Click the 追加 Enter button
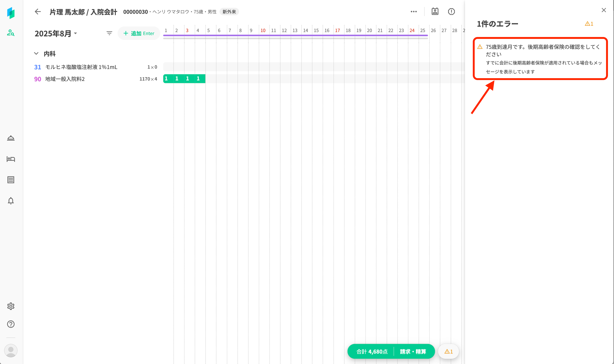The width and height of the screenshot is (614, 364). tap(139, 33)
